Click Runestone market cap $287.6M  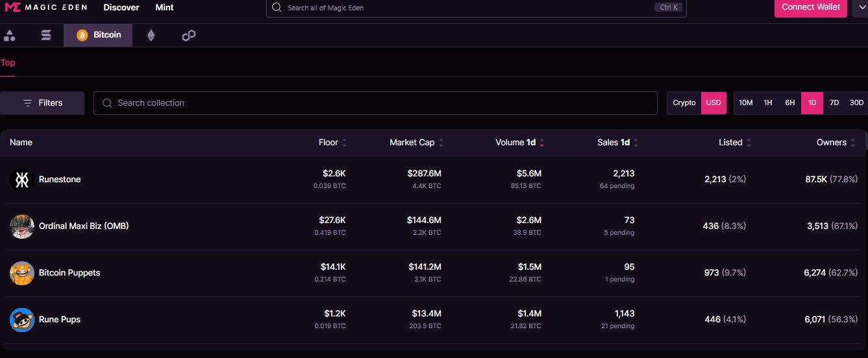(425, 174)
